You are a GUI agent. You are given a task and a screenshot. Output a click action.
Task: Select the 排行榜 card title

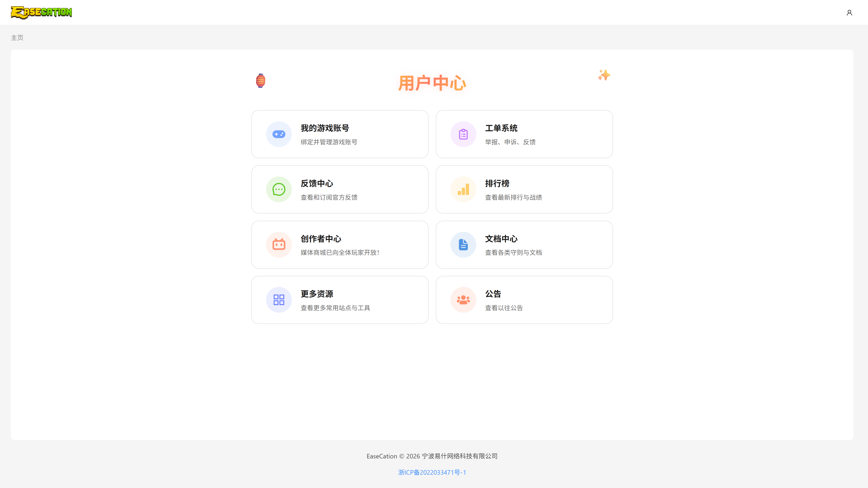[497, 183]
